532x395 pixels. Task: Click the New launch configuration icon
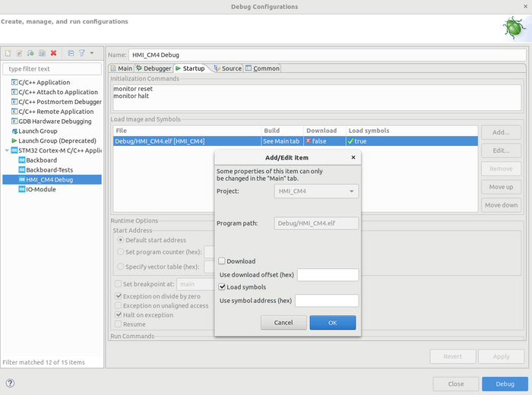pos(8,53)
